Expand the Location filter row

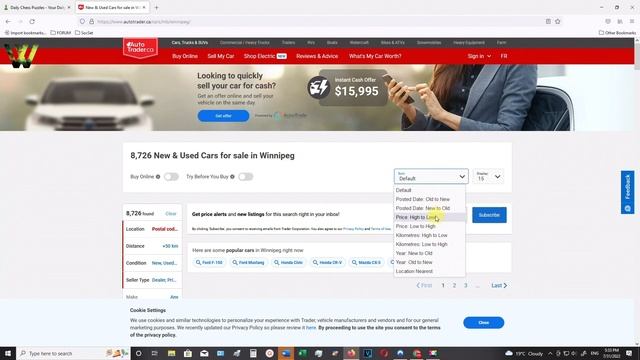[x=152, y=229]
